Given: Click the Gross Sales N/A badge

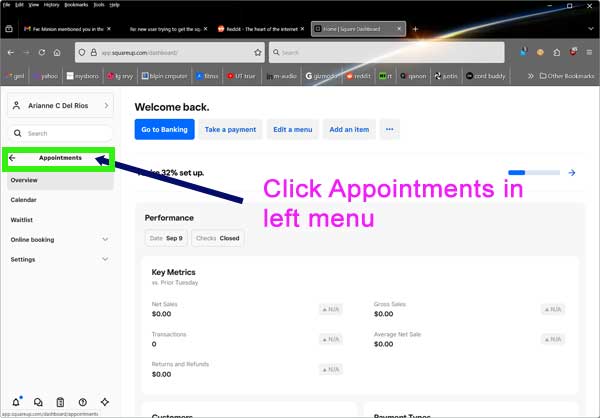Looking at the screenshot, I should 553,309.
